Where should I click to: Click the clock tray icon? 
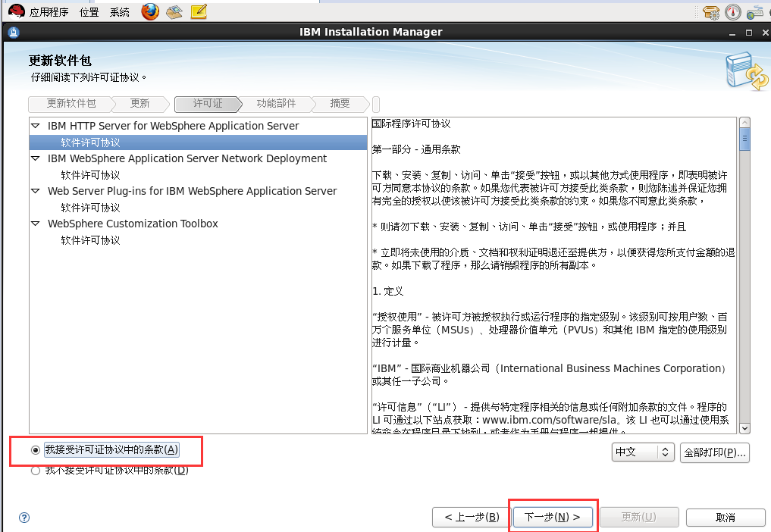coord(732,12)
